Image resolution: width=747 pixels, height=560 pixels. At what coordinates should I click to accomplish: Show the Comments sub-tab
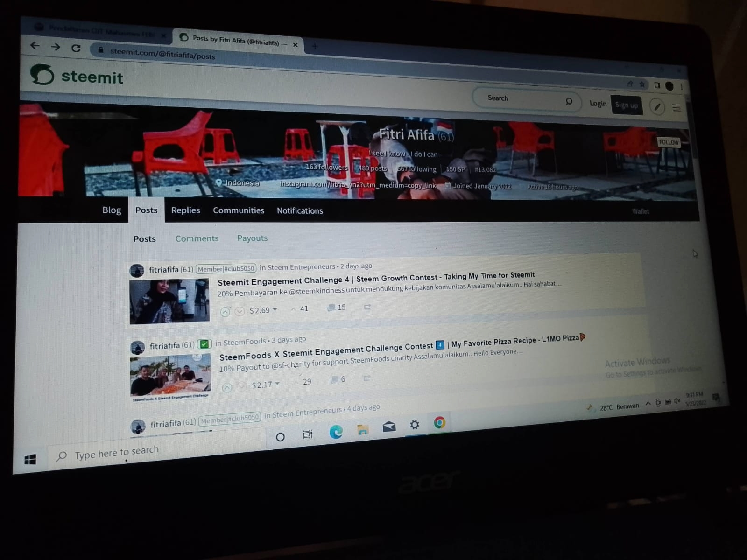click(x=197, y=238)
